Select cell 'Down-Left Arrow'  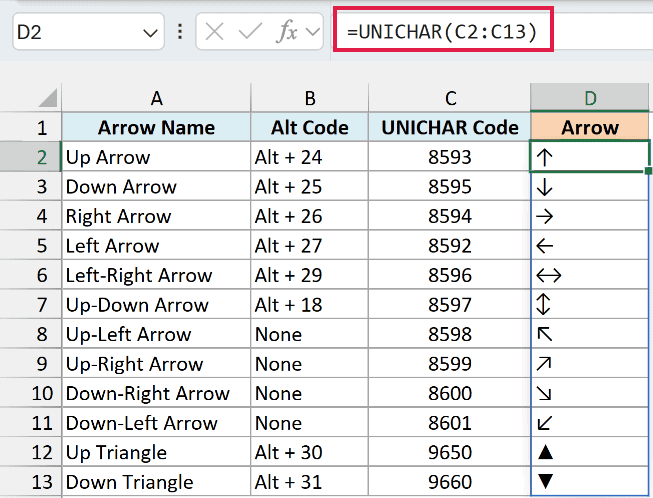156,423
